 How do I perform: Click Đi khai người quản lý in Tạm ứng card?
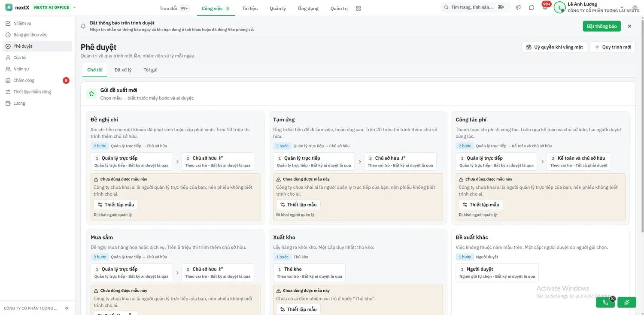(x=295, y=215)
